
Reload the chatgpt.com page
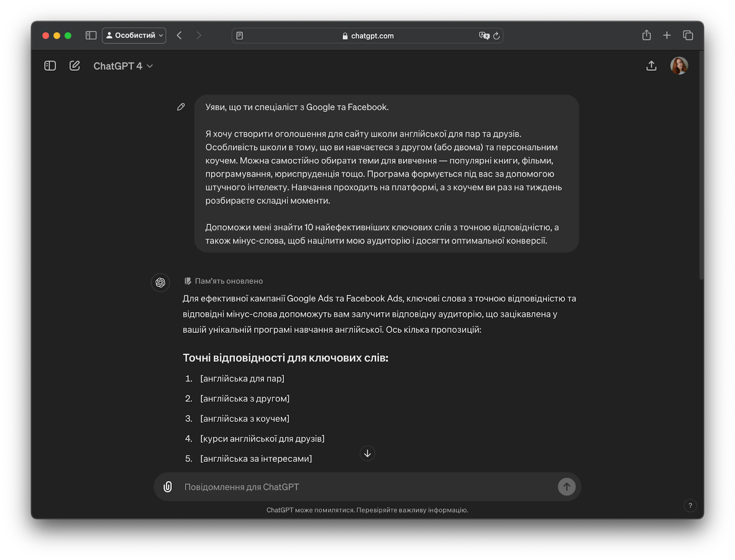tap(497, 36)
